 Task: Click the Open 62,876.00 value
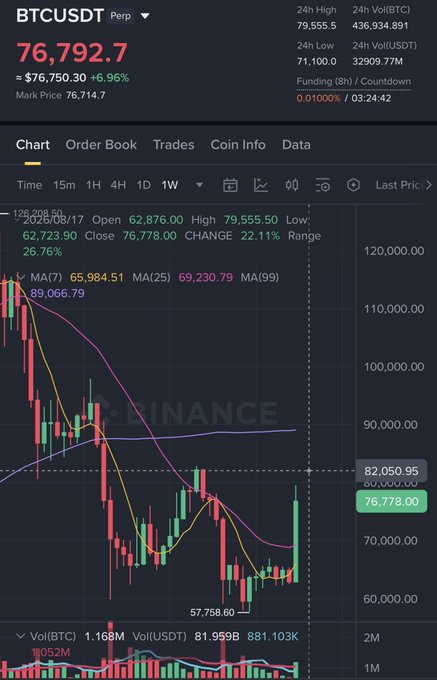click(x=156, y=220)
